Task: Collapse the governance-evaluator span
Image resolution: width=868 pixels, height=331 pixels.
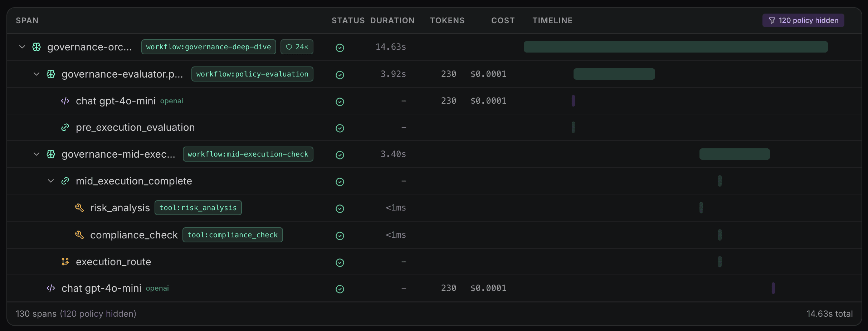Action: coord(36,74)
